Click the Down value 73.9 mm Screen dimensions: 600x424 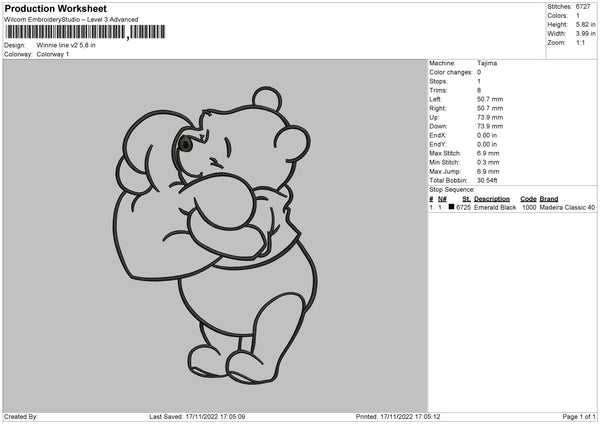pos(490,126)
